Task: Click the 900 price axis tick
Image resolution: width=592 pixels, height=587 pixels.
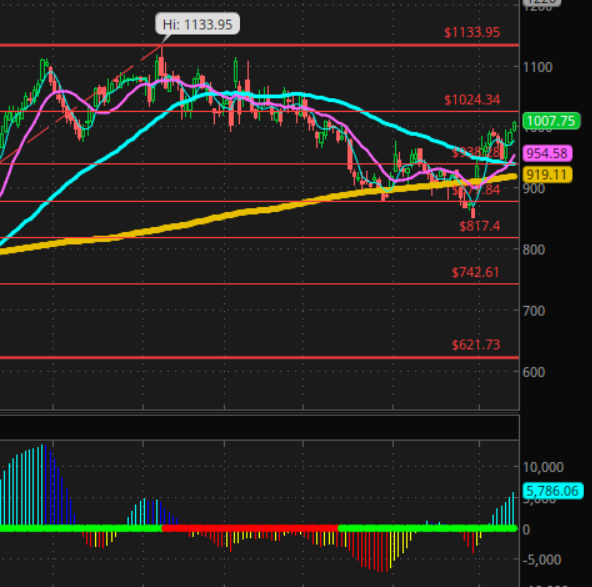Action: [534, 188]
